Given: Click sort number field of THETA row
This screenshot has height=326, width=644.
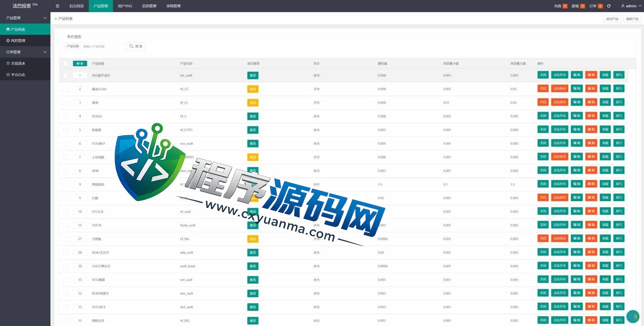Looking at the screenshot, I should tap(80, 225).
